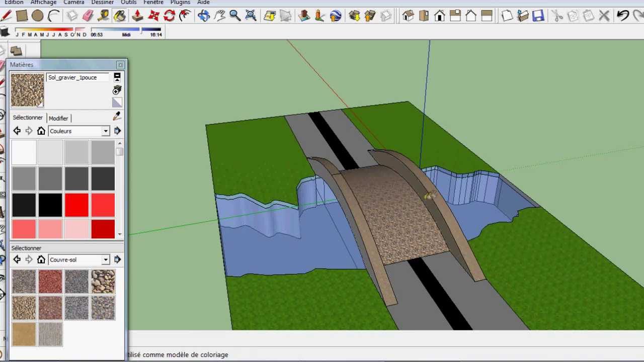Switch to Front view house icon
Screen dimensions: 644x362
click(x=439, y=16)
